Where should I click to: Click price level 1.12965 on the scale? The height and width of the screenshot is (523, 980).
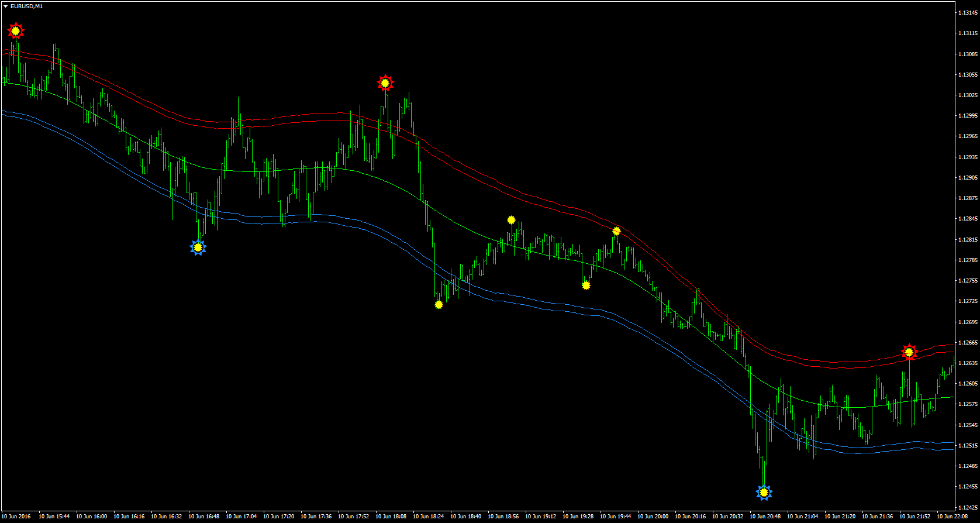(968, 136)
